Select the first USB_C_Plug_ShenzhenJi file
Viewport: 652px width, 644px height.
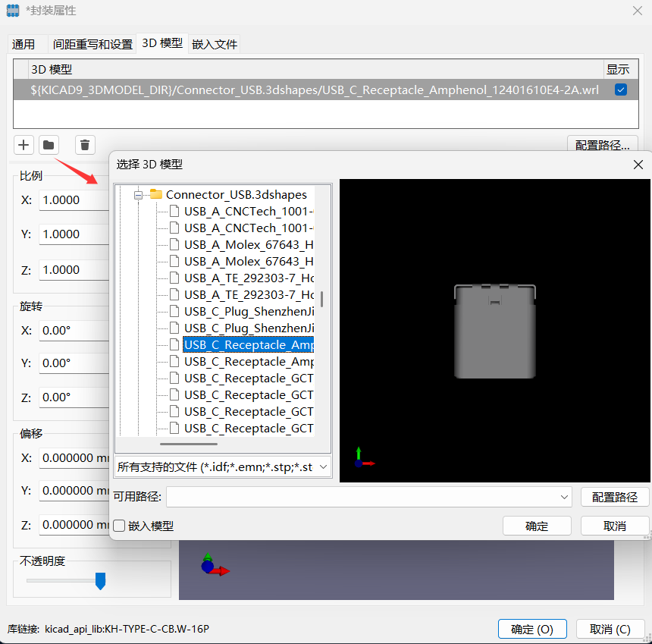click(249, 312)
